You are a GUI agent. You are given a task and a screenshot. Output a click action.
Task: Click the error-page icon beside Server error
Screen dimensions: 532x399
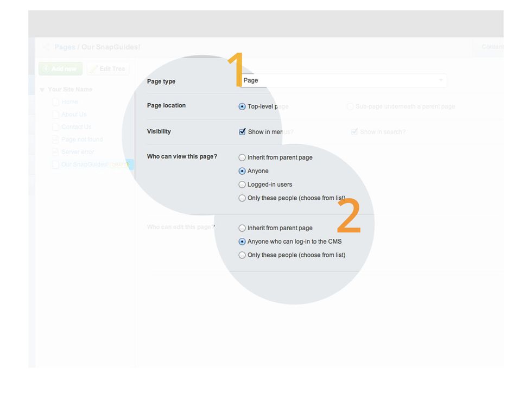click(56, 151)
